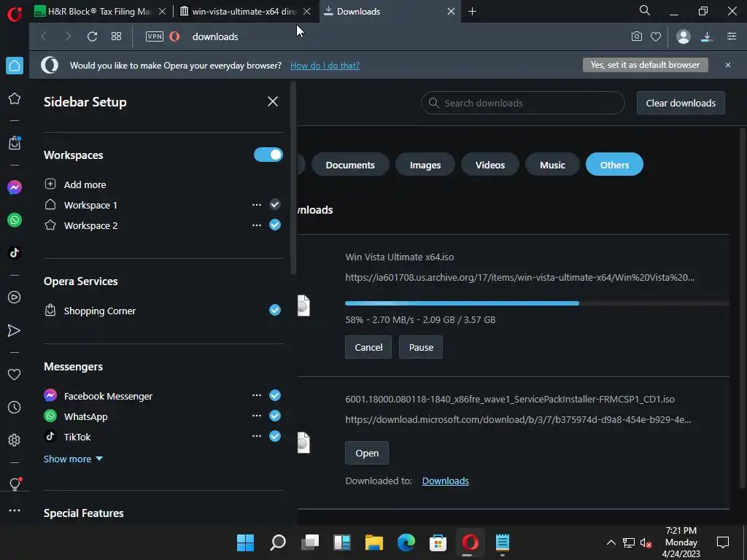The image size is (747, 560).
Task: Filter downloads by Videos
Action: (x=489, y=165)
